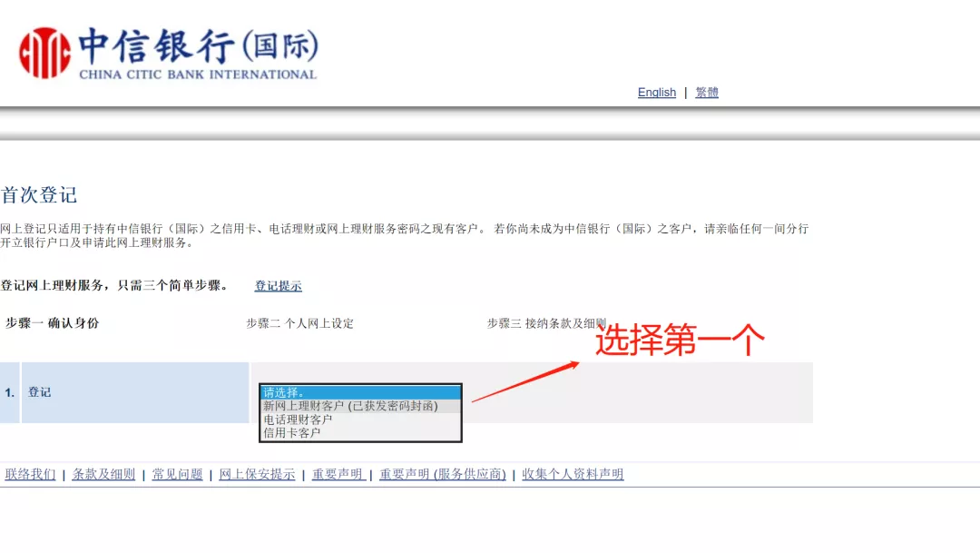
Task: Open the 条款及细则 footer link
Action: point(103,474)
